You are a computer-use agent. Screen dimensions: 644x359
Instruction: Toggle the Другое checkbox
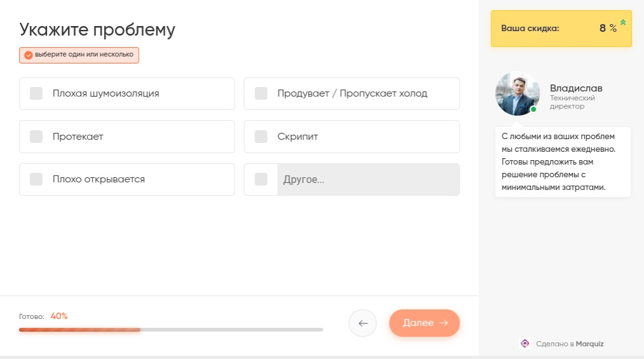click(261, 179)
